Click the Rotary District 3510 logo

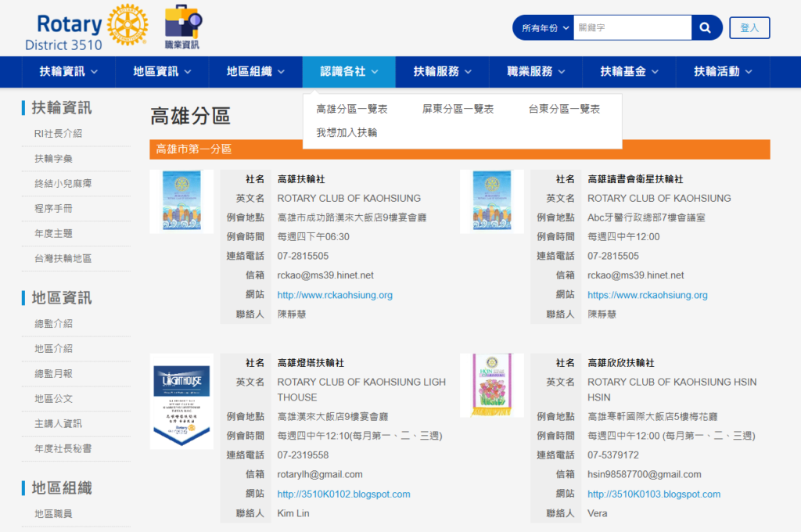(x=86, y=28)
